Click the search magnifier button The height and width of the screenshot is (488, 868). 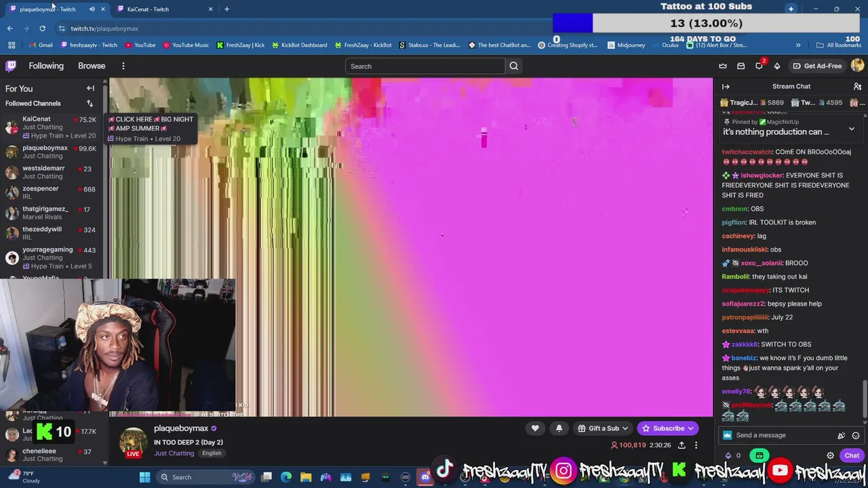point(514,66)
